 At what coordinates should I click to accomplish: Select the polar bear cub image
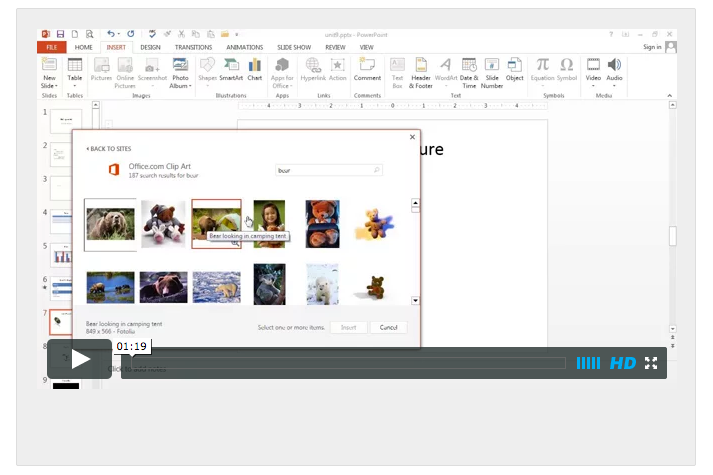pyautogui.click(x=322, y=284)
